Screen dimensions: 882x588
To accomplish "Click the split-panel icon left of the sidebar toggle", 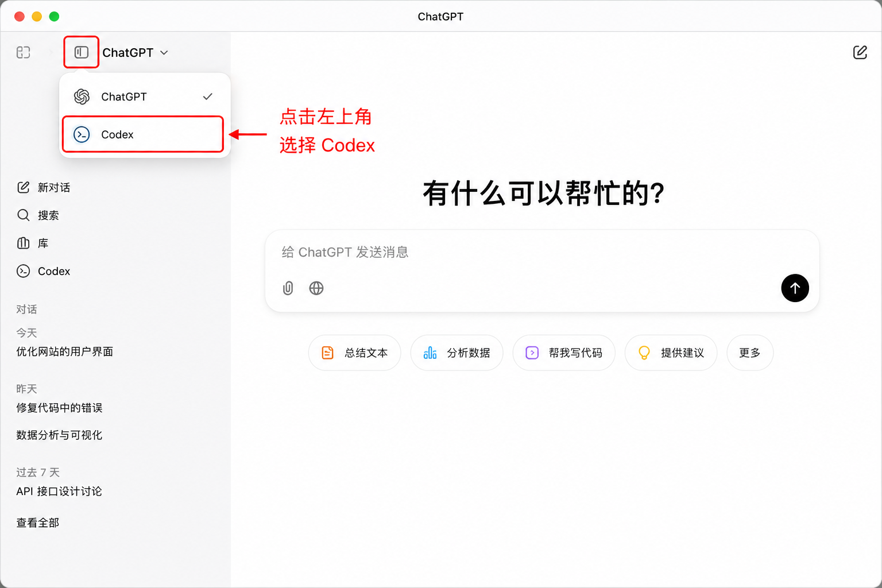I will point(23,52).
